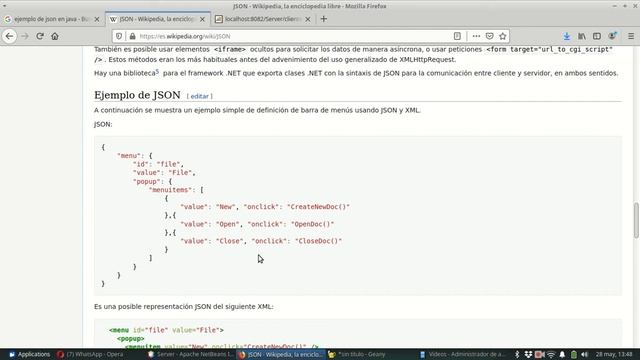Click the page vertical scrollbar thumb

pyautogui.click(x=636, y=220)
